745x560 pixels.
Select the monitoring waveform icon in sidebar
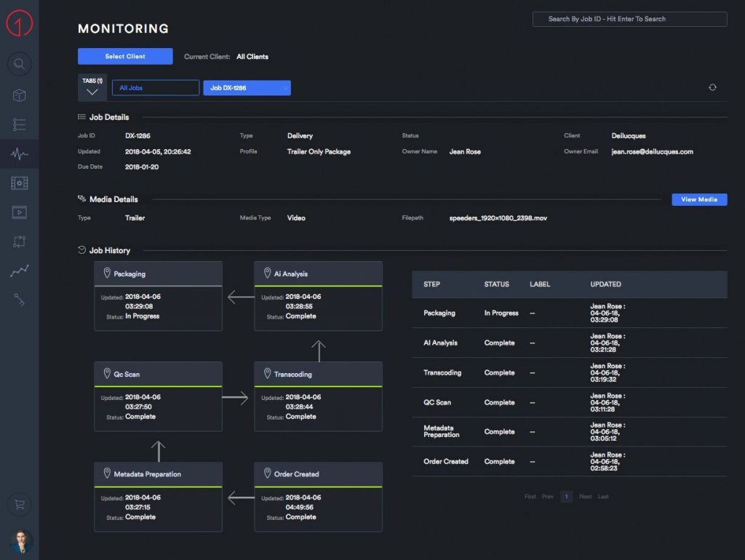pyautogui.click(x=20, y=154)
